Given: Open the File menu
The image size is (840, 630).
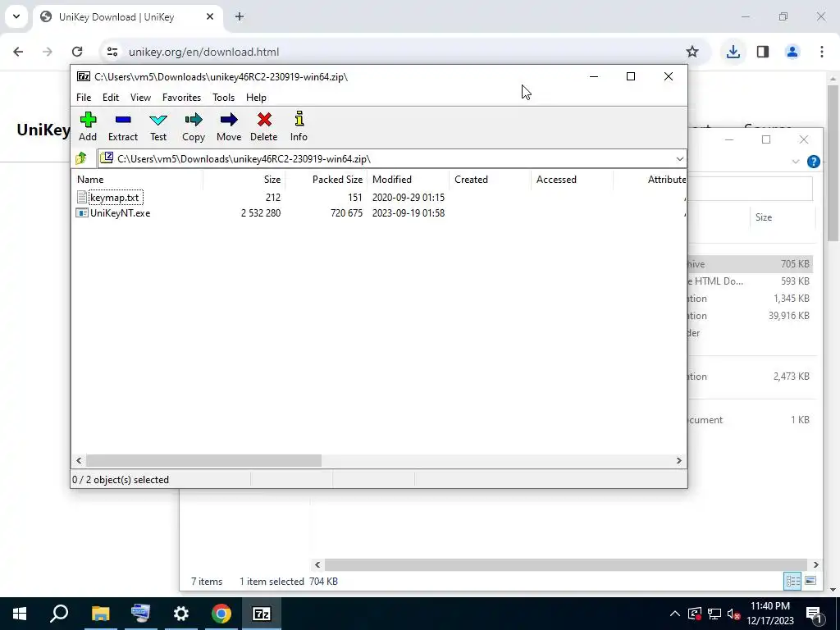Looking at the screenshot, I should point(84,98).
